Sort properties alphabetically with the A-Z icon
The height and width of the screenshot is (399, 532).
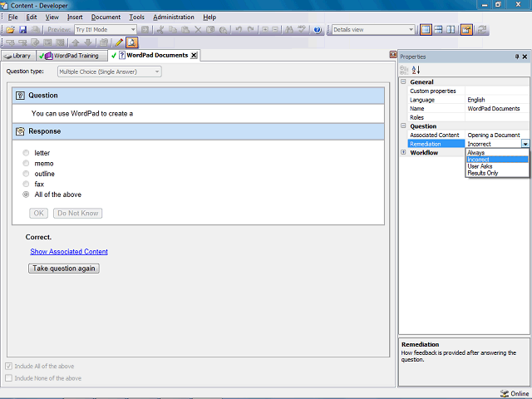(416, 70)
